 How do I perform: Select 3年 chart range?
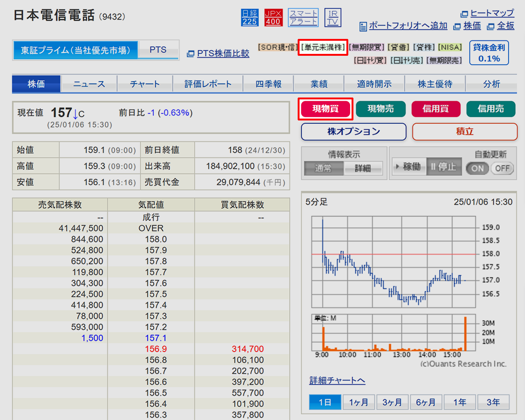[493, 402]
